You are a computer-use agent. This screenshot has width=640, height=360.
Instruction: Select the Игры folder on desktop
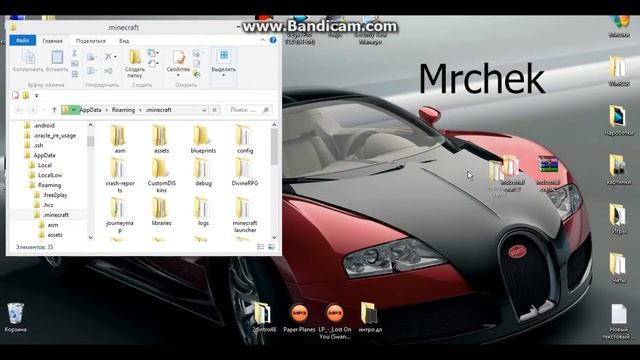pyautogui.click(x=618, y=219)
